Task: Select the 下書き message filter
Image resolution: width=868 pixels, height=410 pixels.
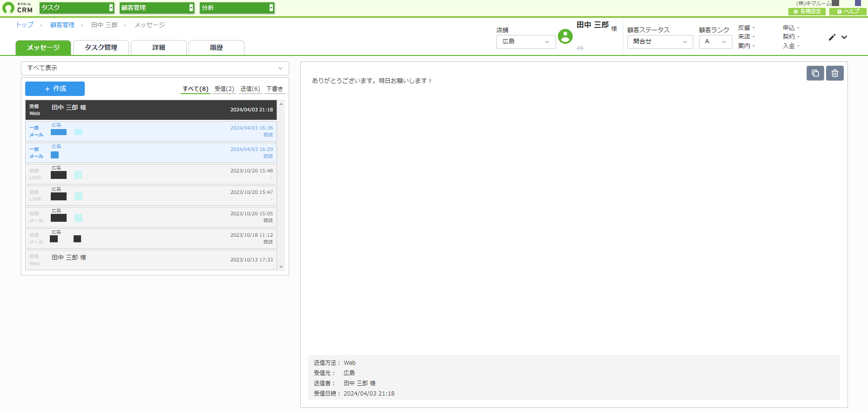Action: click(x=275, y=89)
